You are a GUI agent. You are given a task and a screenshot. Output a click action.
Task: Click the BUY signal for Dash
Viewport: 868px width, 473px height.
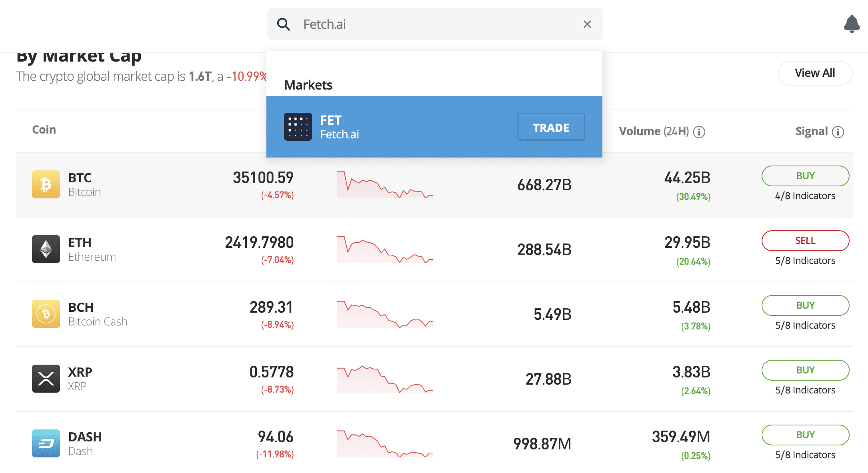click(805, 435)
